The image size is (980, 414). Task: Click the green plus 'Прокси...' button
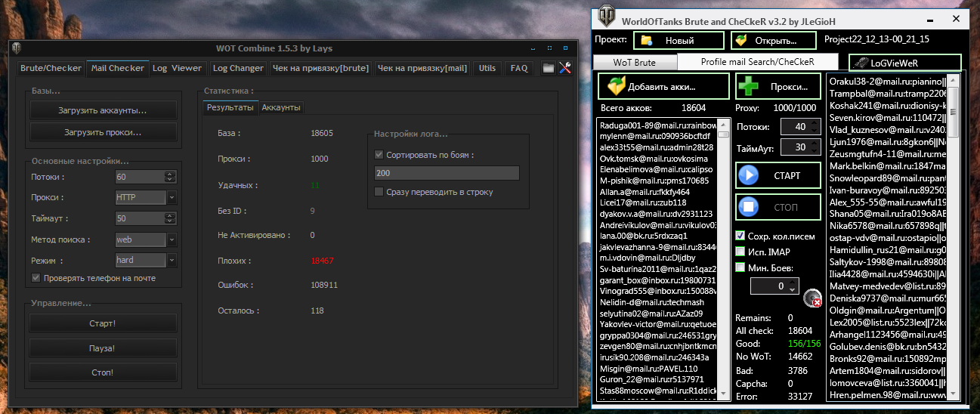[778, 86]
